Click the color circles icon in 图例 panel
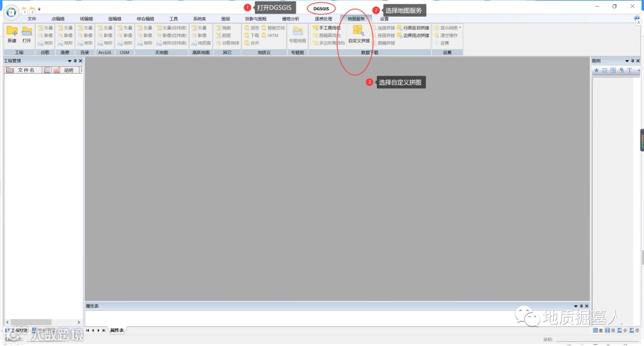The width and height of the screenshot is (644, 346). point(621,70)
